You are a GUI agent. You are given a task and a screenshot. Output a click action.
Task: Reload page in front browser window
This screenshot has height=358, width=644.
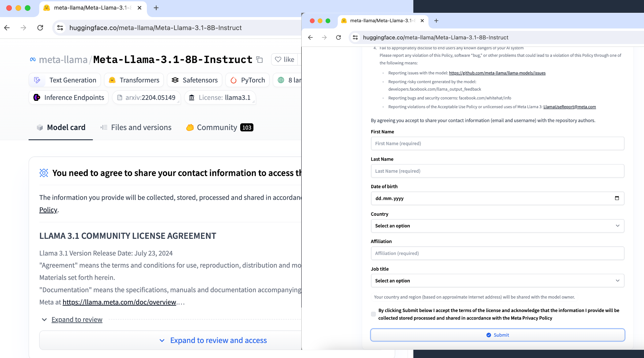338,37
